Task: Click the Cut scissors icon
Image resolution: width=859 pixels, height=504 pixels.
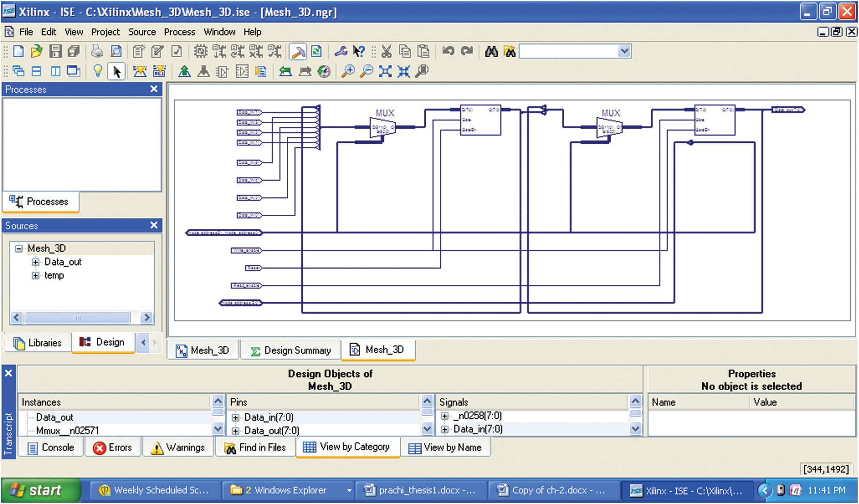Action: pyautogui.click(x=386, y=51)
